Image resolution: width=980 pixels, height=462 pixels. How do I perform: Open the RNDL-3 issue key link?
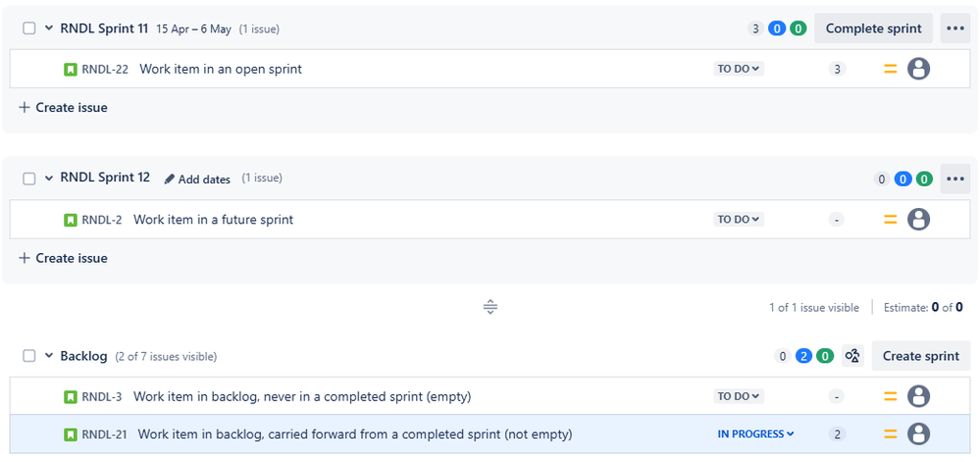click(x=102, y=397)
